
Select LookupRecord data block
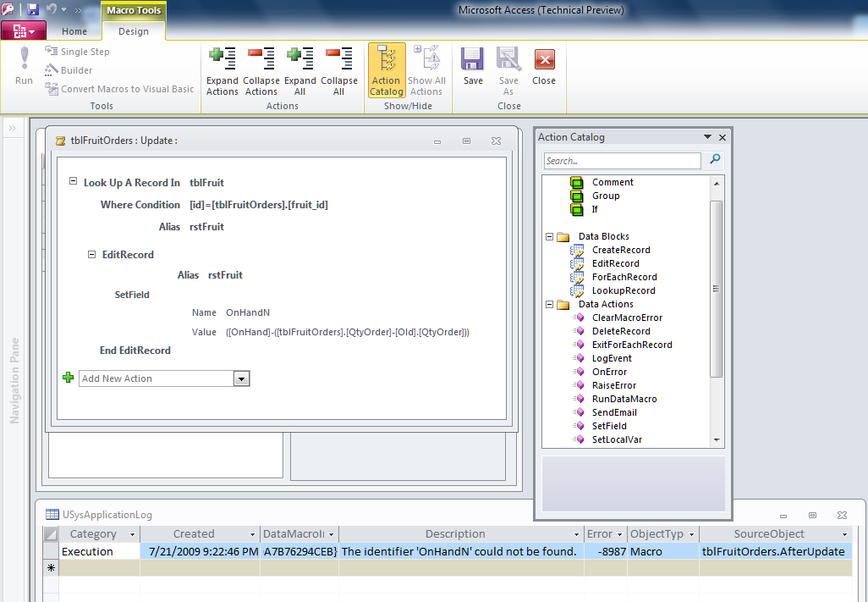[x=624, y=290]
